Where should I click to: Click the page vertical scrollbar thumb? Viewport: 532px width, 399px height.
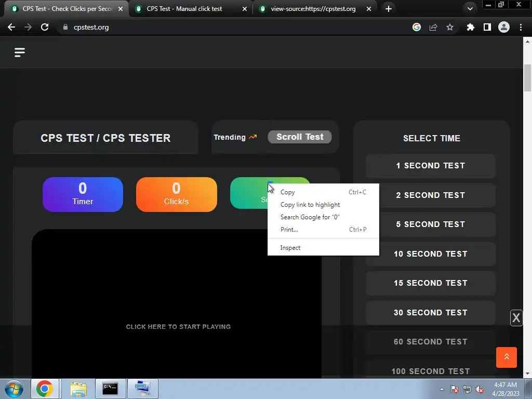click(x=527, y=78)
